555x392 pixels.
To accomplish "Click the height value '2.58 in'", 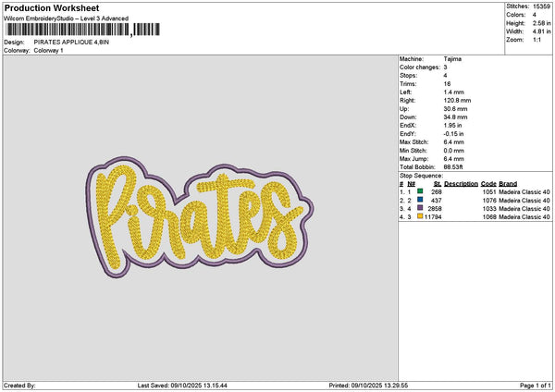I will tap(541, 23).
